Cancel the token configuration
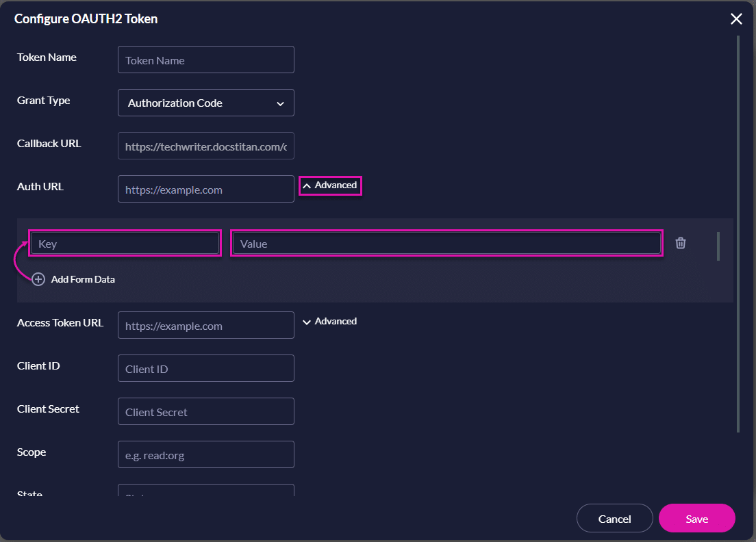This screenshot has width=756, height=542. click(x=614, y=518)
